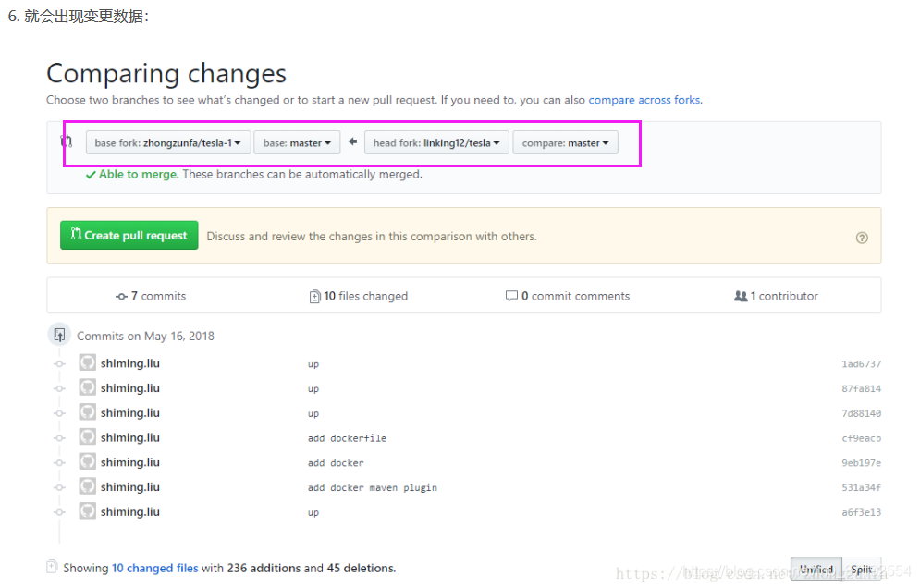
Task: Open the base fork zhongzunfa/tesla-1 dropdown
Action: (167, 142)
